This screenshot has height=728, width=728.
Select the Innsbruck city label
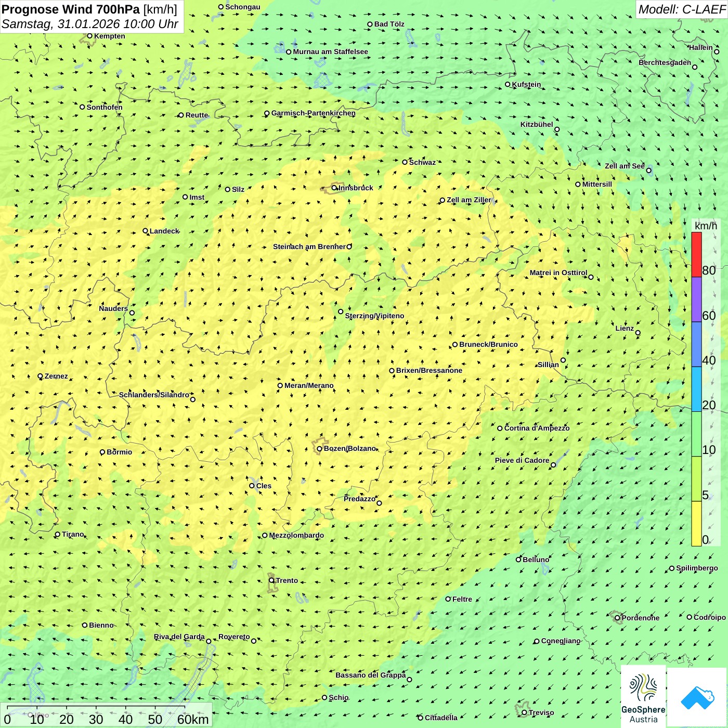[356, 188]
